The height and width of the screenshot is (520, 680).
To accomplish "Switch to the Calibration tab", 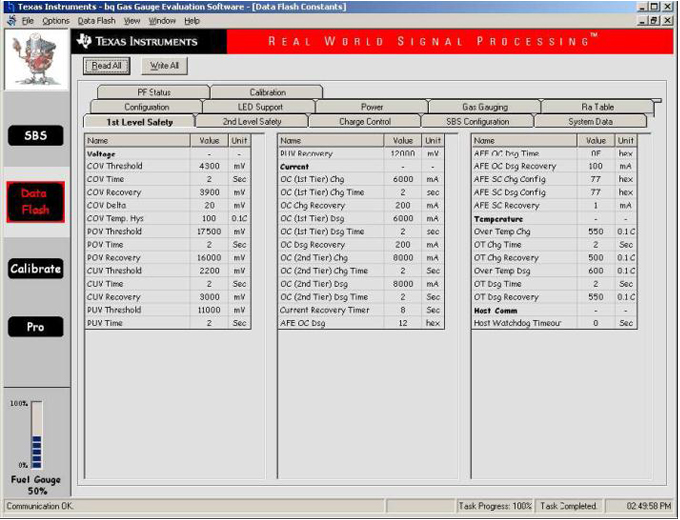I will pos(268,92).
